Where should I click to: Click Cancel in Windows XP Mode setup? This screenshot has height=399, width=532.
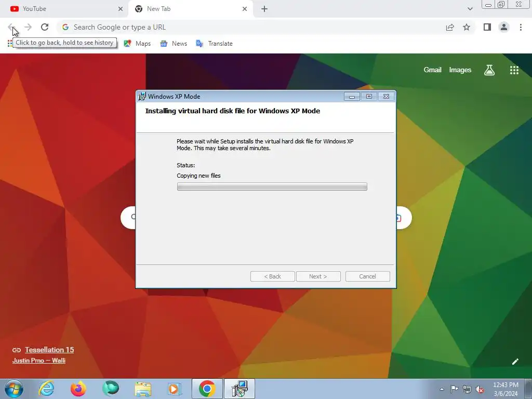[x=367, y=276]
